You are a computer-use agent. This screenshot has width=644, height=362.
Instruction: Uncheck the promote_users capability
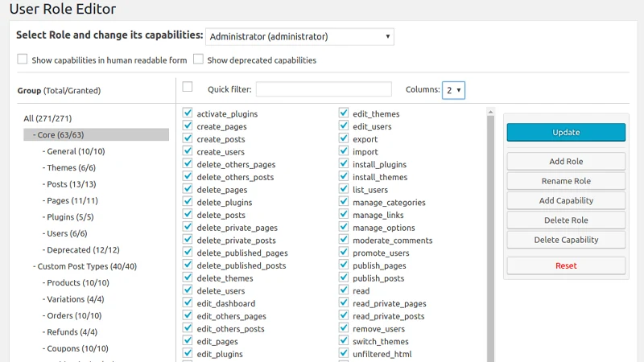click(x=344, y=252)
